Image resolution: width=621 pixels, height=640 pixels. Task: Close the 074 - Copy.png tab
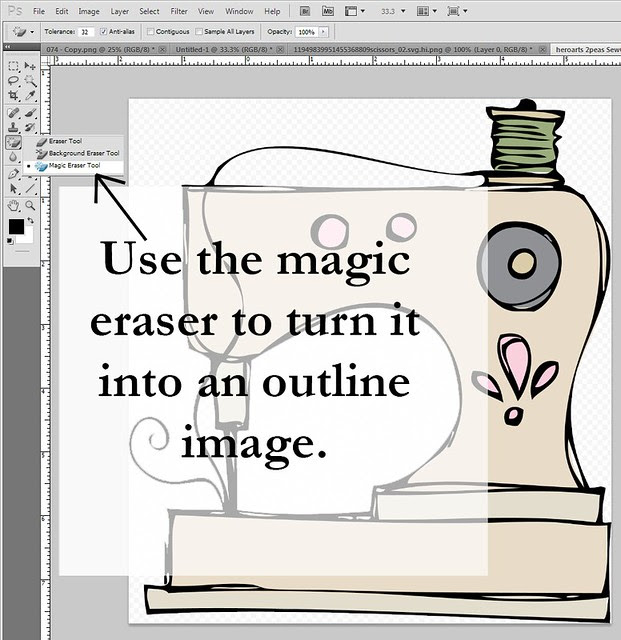click(162, 49)
